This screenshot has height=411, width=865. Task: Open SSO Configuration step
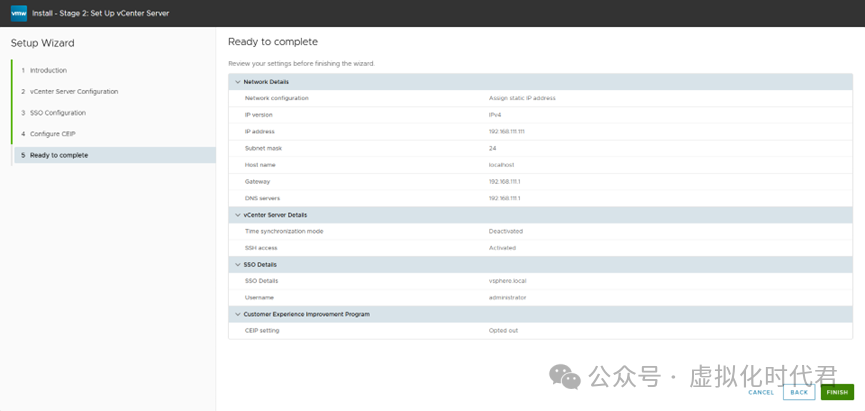click(58, 113)
